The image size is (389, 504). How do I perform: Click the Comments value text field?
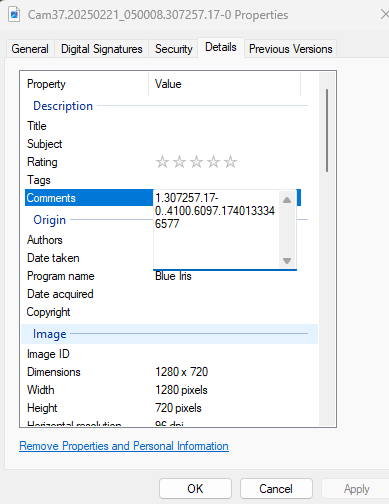(216, 229)
